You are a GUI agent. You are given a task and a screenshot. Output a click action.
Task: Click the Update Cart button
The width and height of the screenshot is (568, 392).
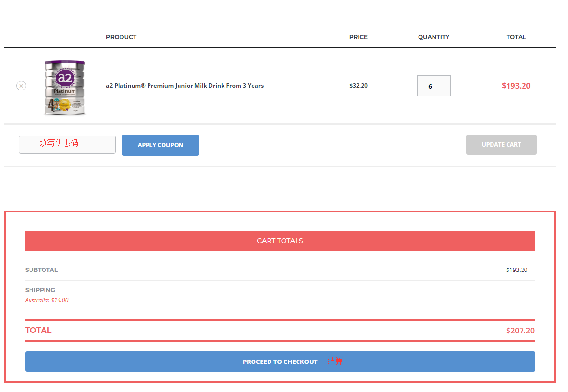point(501,145)
